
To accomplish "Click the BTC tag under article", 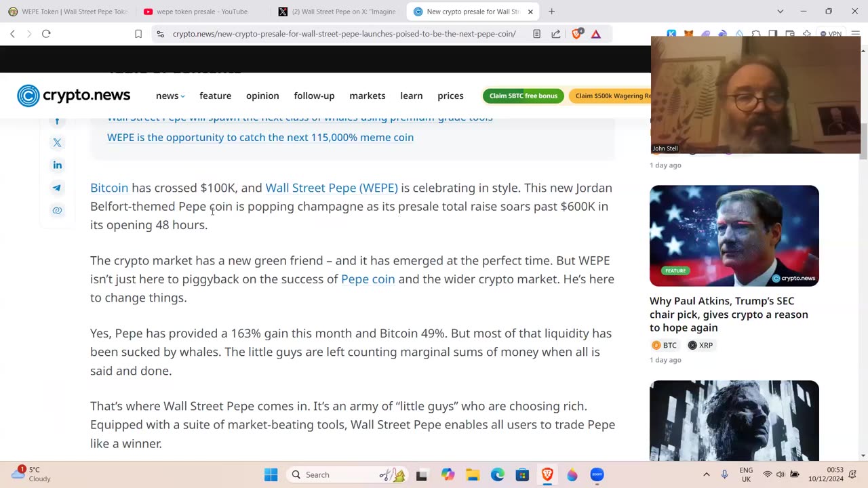I will tap(664, 345).
